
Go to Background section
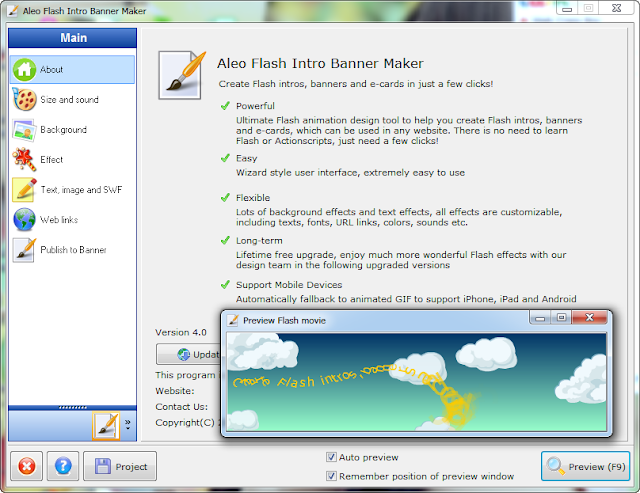click(x=72, y=130)
